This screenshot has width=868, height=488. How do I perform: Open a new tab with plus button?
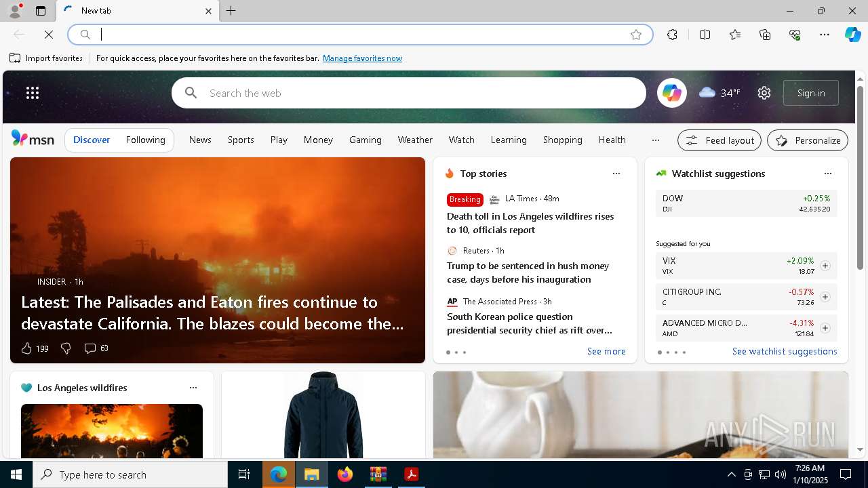tap(231, 11)
